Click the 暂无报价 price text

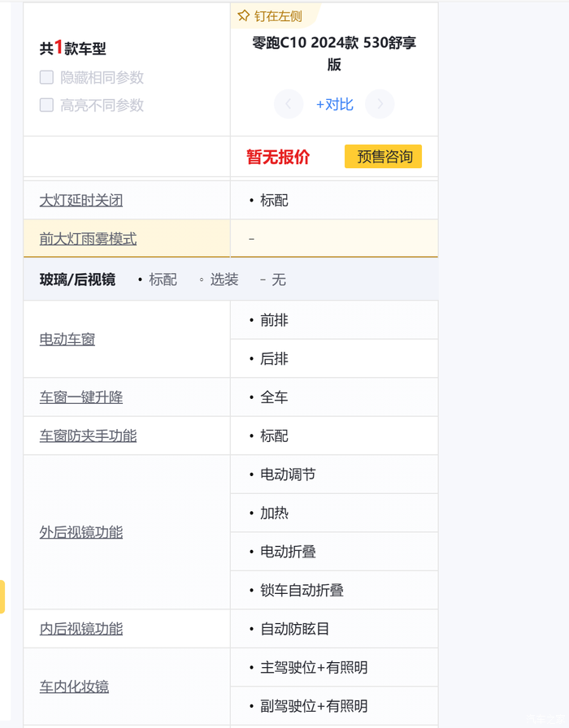click(x=278, y=157)
